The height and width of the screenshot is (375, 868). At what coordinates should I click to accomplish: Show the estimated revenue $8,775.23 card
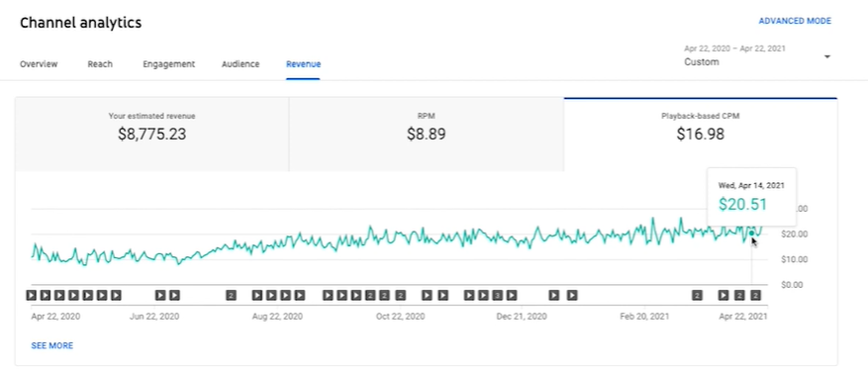[x=152, y=135]
